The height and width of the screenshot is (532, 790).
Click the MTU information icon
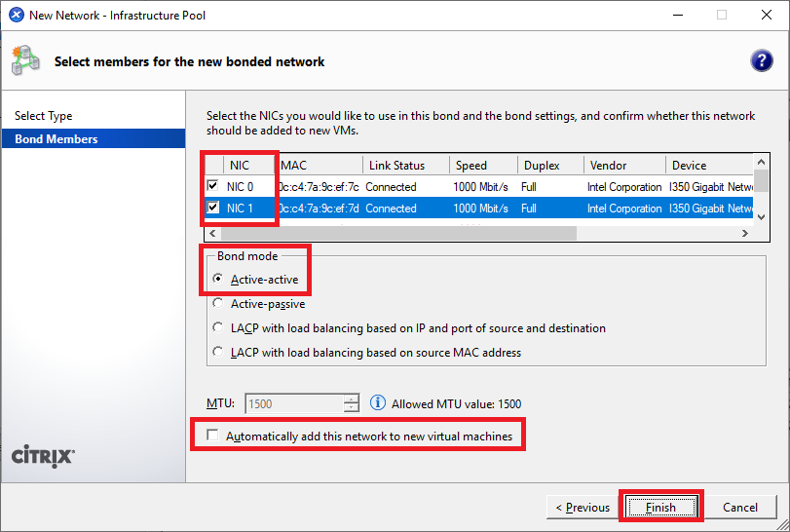[378, 403]
